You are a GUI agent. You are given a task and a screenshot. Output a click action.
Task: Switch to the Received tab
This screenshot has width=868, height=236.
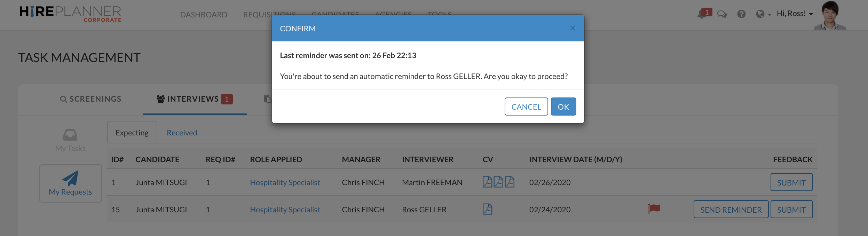pyautogui.click(x=181, y=132)
